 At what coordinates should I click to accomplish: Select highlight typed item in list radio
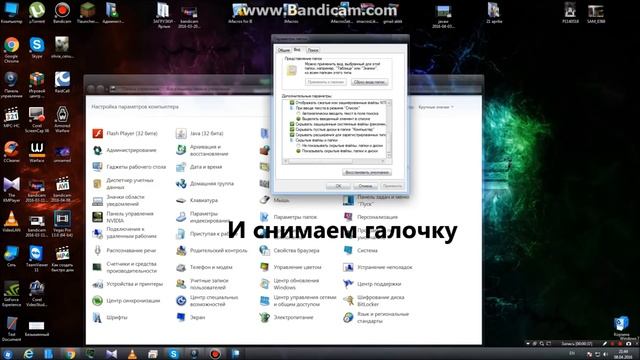click(298, 119)
